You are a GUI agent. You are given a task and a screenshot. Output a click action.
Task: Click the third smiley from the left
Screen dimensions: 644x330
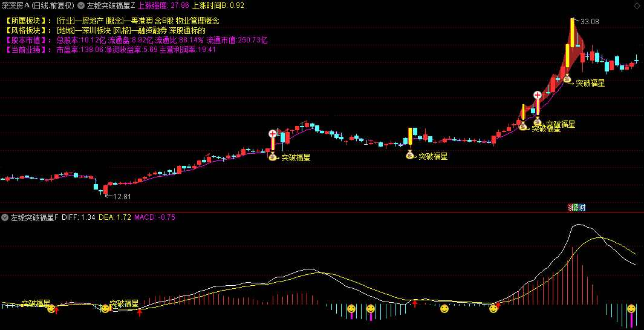(351, 308)
